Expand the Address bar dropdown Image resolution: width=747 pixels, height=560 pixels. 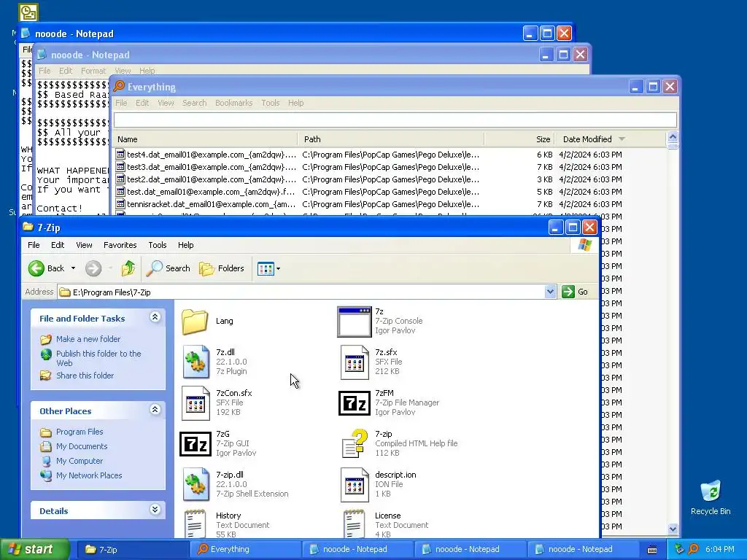tap(550, 292)
